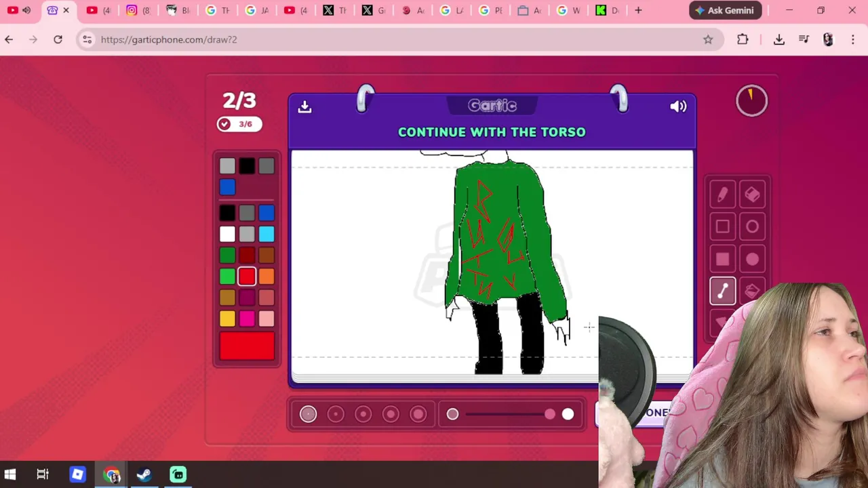Select the filled ellipse tool
The width and height of the screenshot is (868, 488).
click(x=752, y=259)
